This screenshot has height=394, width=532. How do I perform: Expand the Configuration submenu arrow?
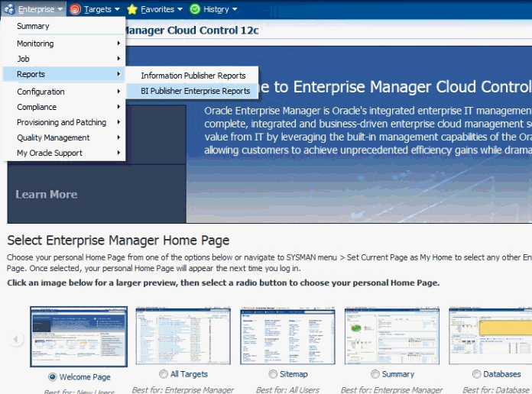[118, 91]
